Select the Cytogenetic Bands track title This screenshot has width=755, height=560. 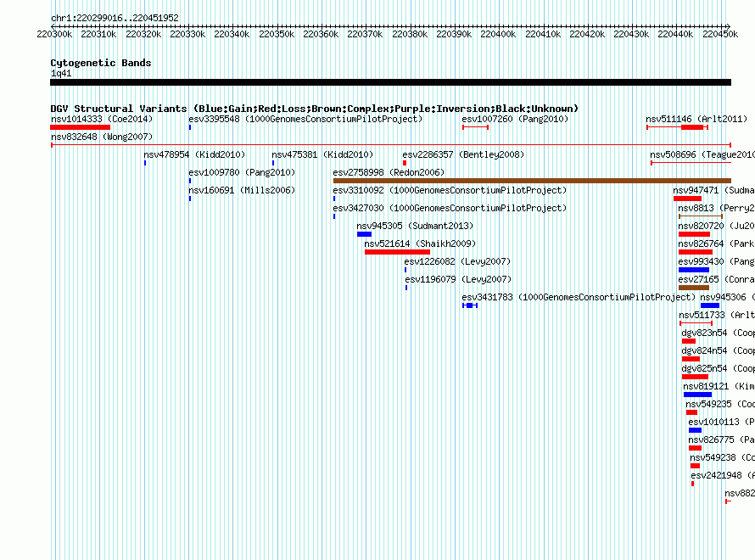[101, 63]
